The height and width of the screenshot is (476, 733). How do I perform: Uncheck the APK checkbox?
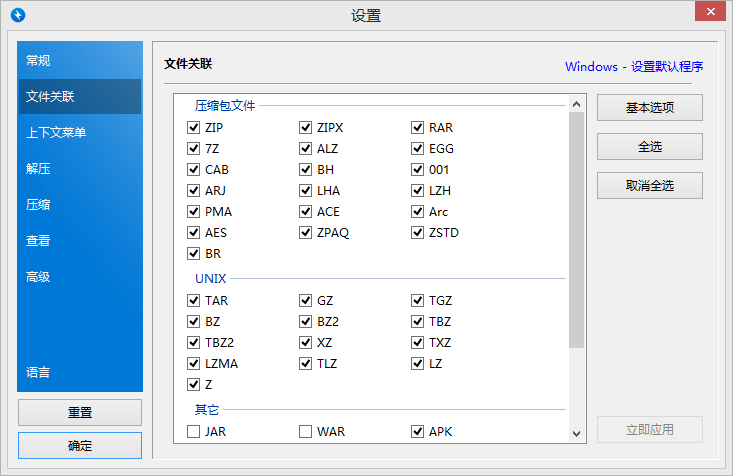(x=417, y=431)
